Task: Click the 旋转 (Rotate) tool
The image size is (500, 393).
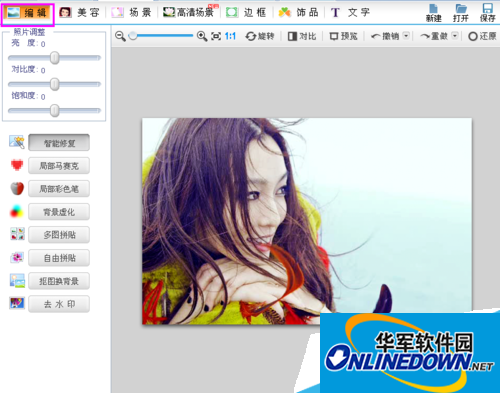Action: 260,36
